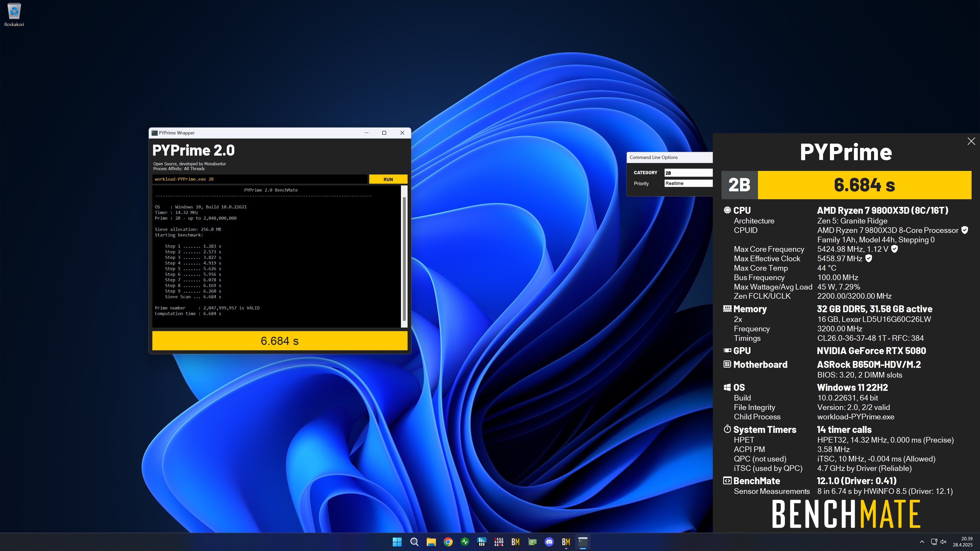Click the BenchMate code-bracket section icon
This screenshot has width=980, height=551.
pyautogui.click(x=727, y=480)
